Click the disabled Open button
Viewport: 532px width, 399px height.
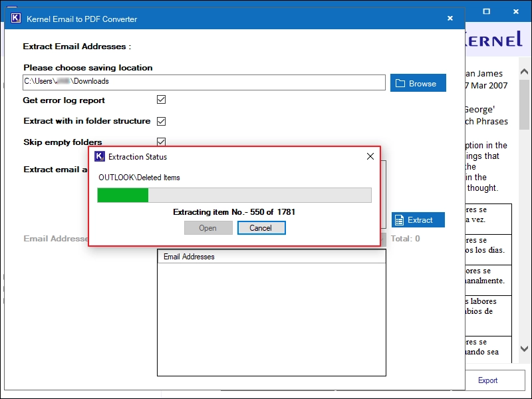208,227
